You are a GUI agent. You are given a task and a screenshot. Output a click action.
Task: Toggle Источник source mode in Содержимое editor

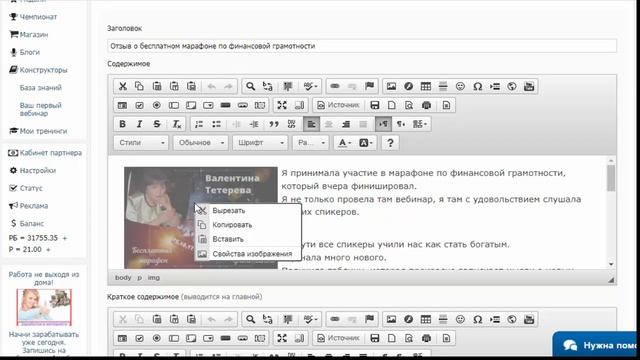click(x=338, y=105)
